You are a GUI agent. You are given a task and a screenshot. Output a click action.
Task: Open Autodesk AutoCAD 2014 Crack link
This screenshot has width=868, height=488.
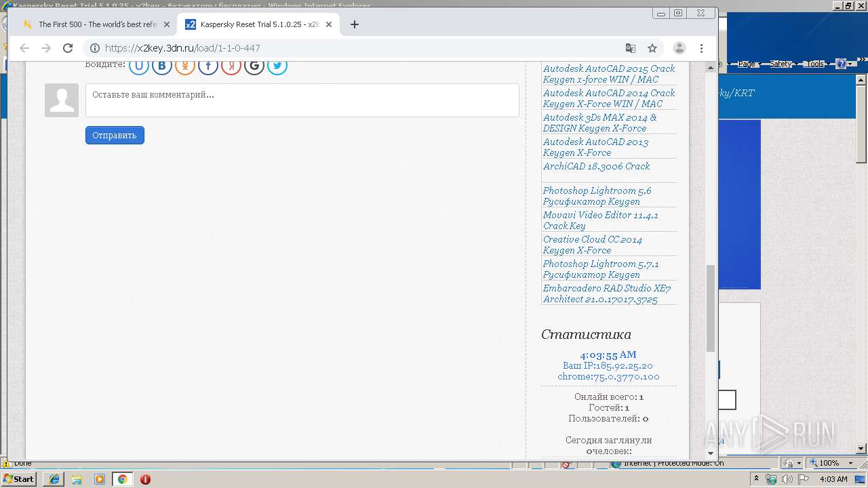609,98
